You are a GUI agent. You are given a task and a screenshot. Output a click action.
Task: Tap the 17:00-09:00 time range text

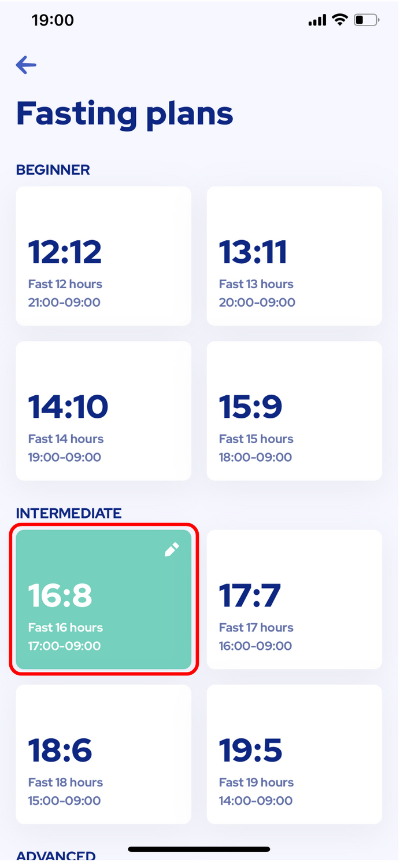click(65, 646)
